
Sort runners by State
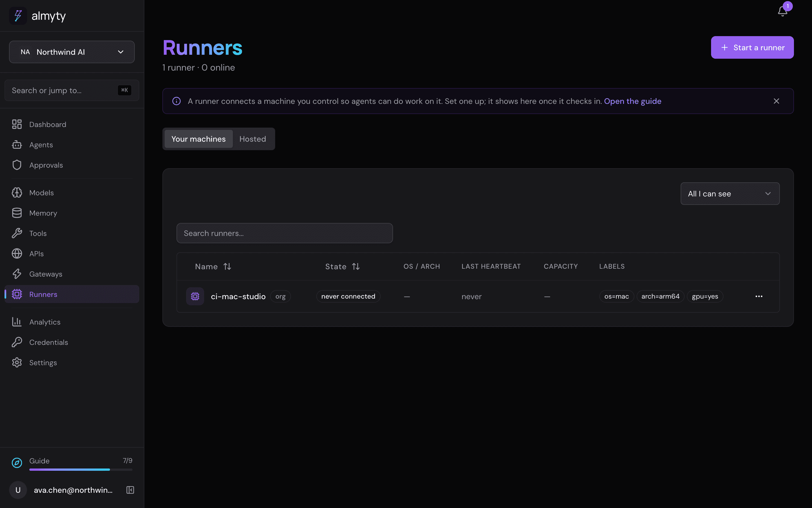343,266
